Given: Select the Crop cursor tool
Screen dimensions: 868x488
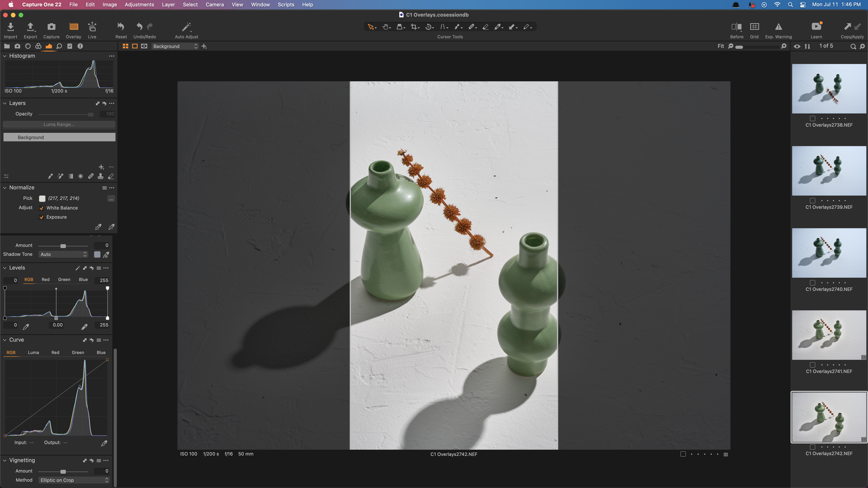Looking at the screenshot, I should point(414,27).
